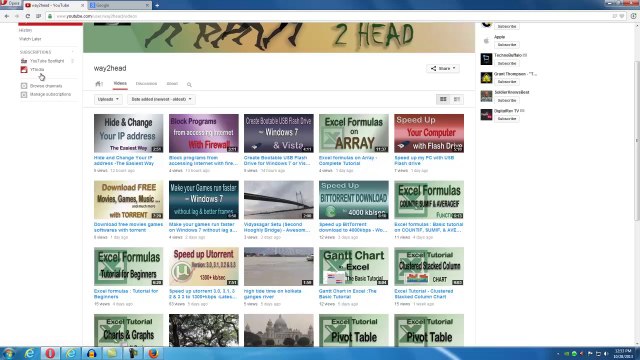
Task: Open the Share dropdown button
Action: [x=443, y=69]
